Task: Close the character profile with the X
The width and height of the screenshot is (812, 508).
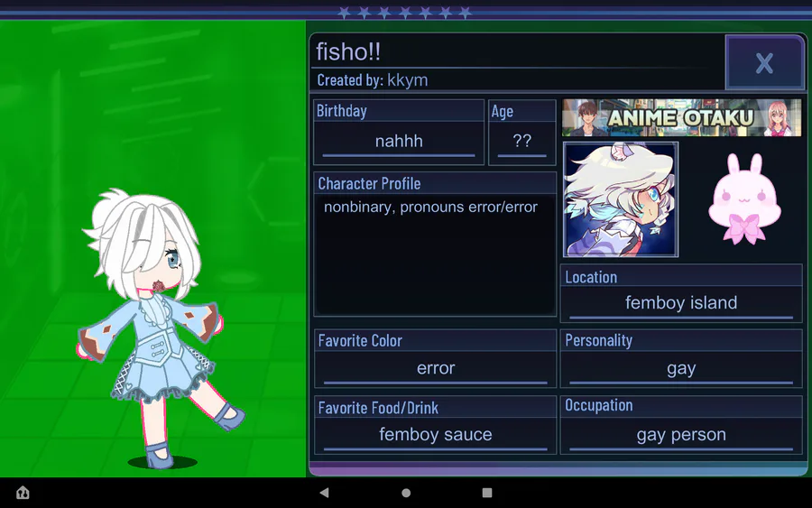Action: (764, 62)
